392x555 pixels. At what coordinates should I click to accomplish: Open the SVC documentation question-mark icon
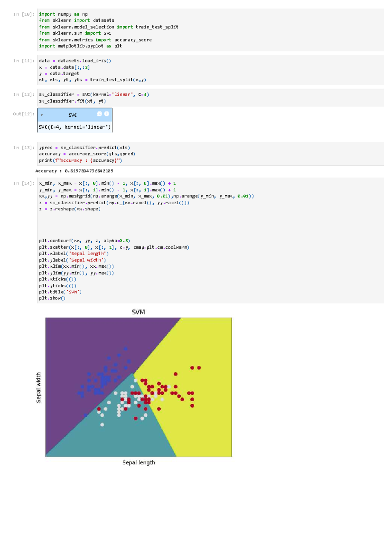point(106,114)
